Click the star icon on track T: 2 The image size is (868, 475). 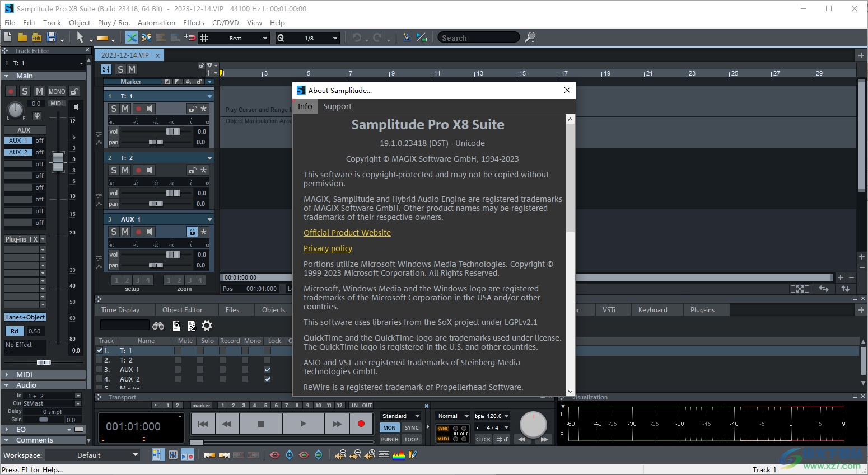pyautogui.click(x=203, y=170)
